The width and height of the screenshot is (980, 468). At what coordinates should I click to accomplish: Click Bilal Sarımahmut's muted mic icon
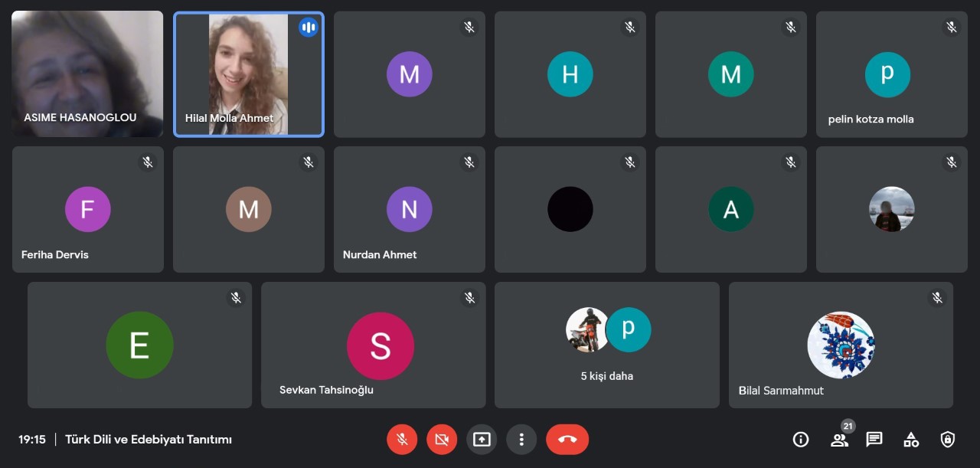(937, 298)
